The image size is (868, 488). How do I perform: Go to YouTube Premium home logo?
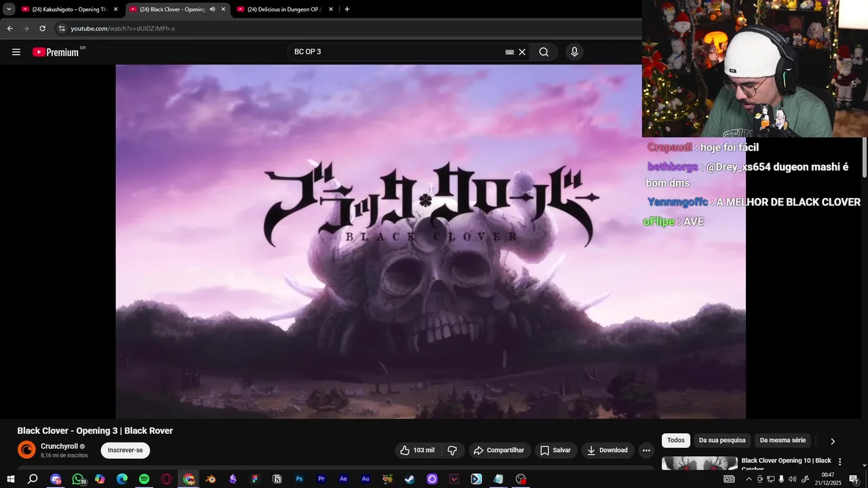[x=56, y=52]
